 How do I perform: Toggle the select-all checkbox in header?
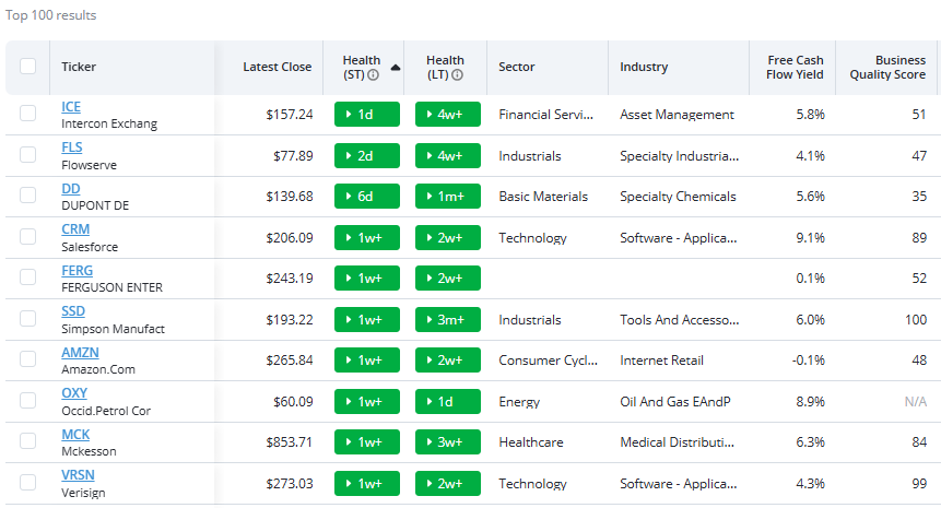28,66
